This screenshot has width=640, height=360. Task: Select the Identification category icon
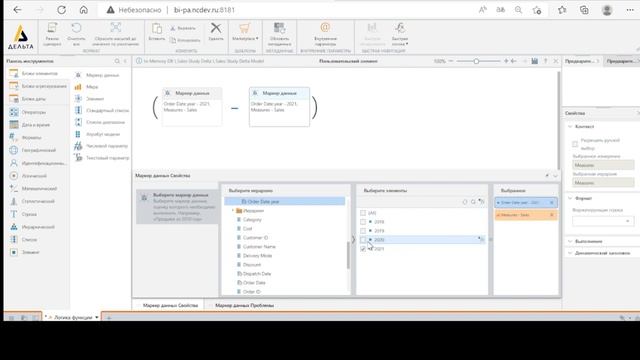click(x=13, y=163)
